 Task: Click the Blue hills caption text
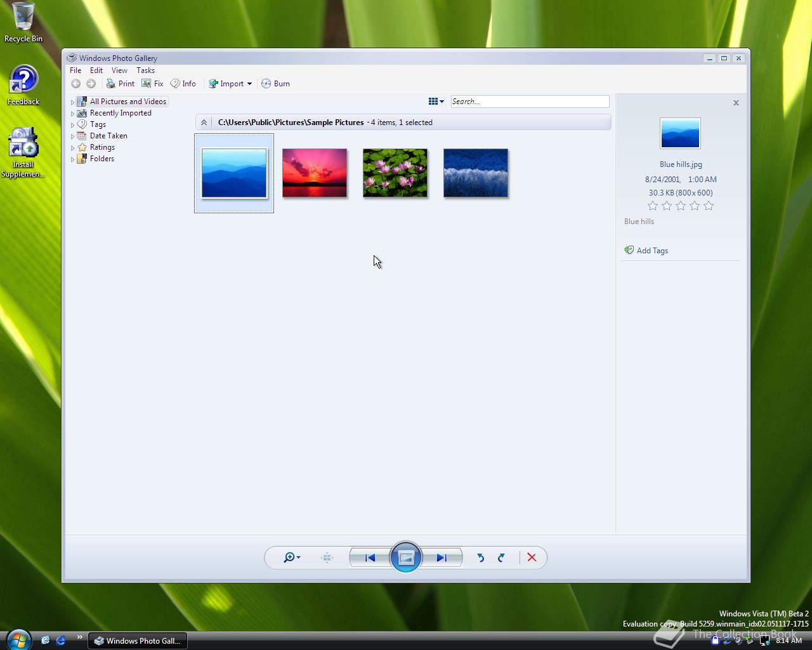[x=639, y=222]
